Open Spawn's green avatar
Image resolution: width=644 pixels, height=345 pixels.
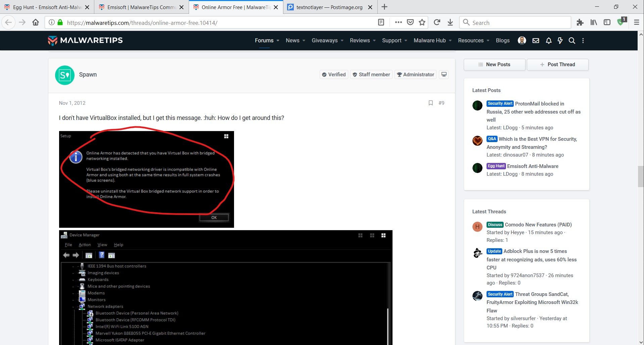(65, 75)
